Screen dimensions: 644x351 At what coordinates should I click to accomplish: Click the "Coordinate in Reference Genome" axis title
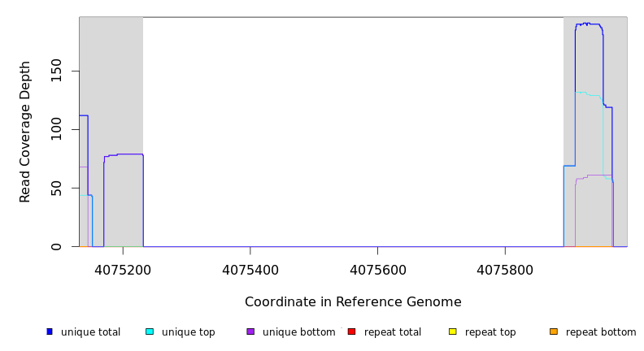353,302
